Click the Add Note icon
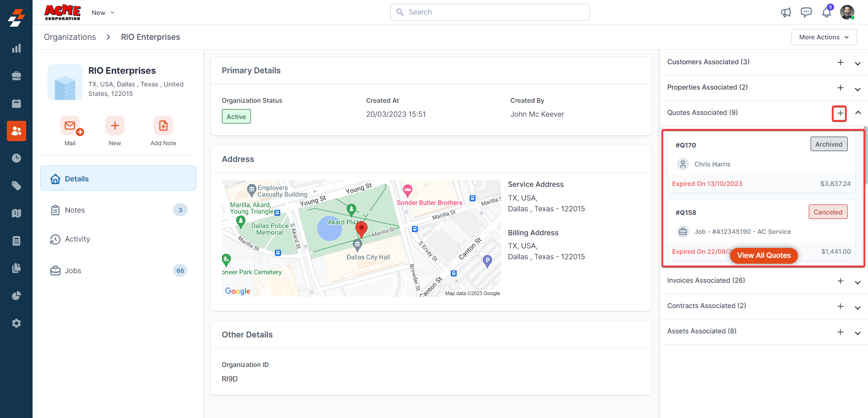 [x=163, y=126]
